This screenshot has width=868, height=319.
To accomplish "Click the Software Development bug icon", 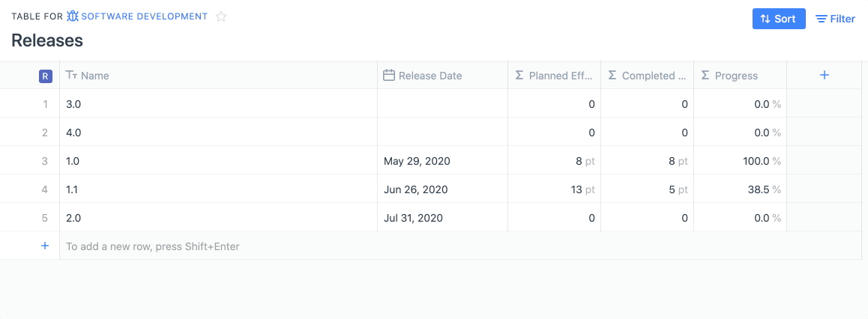I will (x=73, y=16).
